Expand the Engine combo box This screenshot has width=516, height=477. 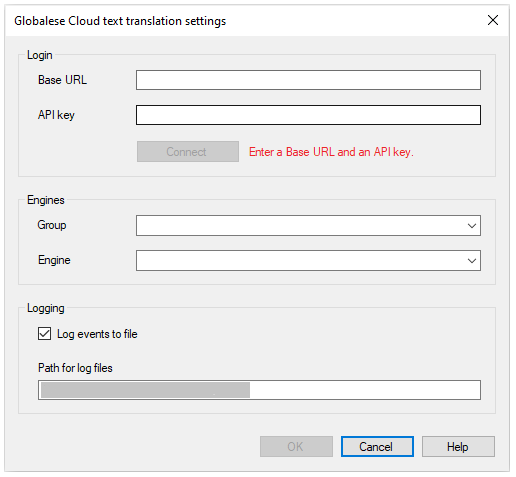[x=308, y=261]
